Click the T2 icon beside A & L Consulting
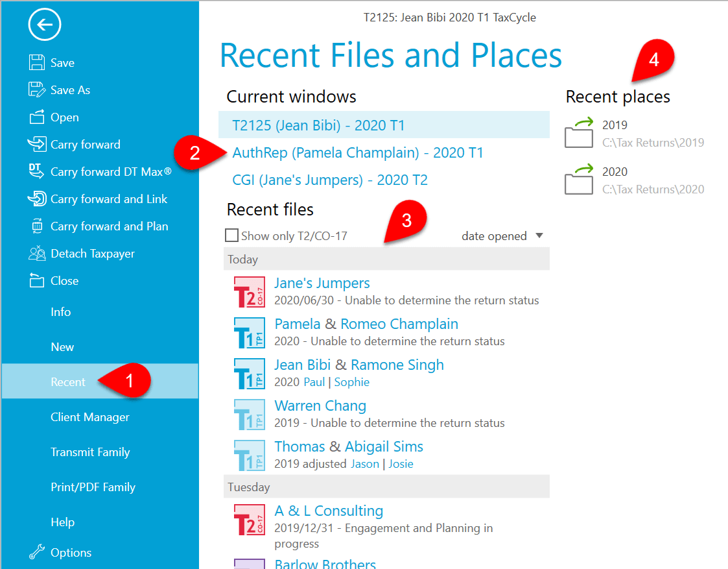Screen dimensions: 728x569 pos(250,520)
